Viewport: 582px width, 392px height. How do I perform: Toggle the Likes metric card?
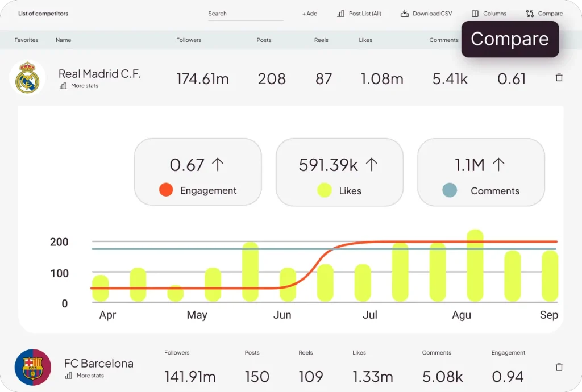pyautogui.click(x=339, y=172)
